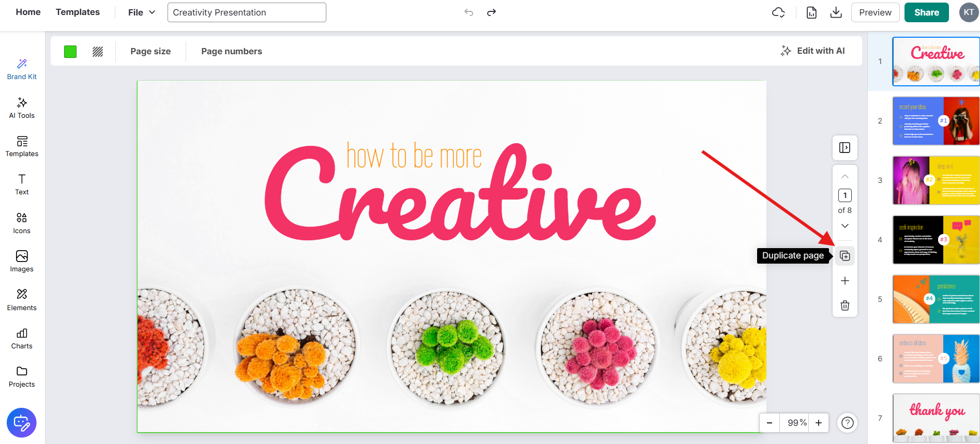980x444 pixels.
Task: Open the AI Tools sidebar panel
Action: (x=22, y=108)
